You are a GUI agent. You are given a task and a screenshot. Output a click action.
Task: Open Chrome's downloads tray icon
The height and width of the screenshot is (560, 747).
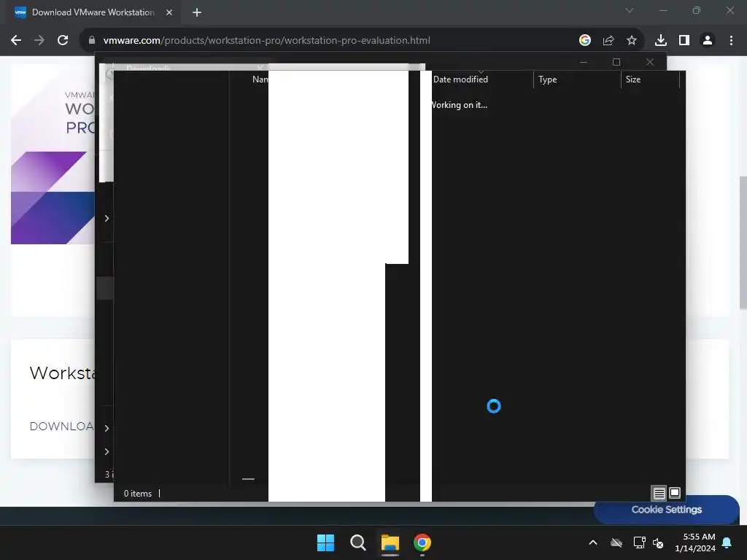pos(661,41)
